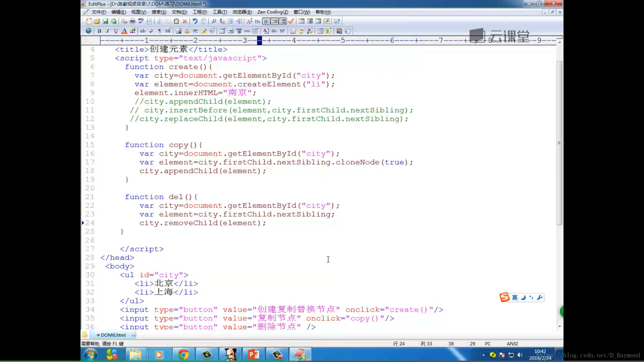
Task: Toggle Italic formatting I button
Action: click(108, 31)
